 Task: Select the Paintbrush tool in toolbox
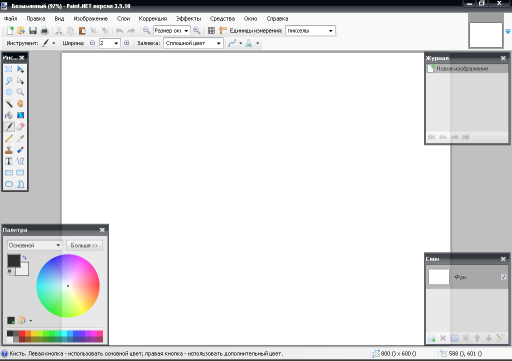[x=9, y=127]
